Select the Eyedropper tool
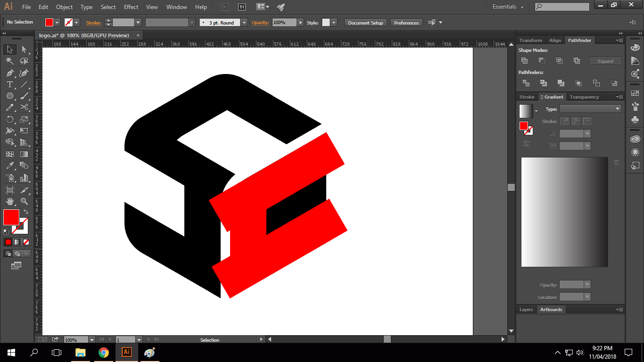 9,166
